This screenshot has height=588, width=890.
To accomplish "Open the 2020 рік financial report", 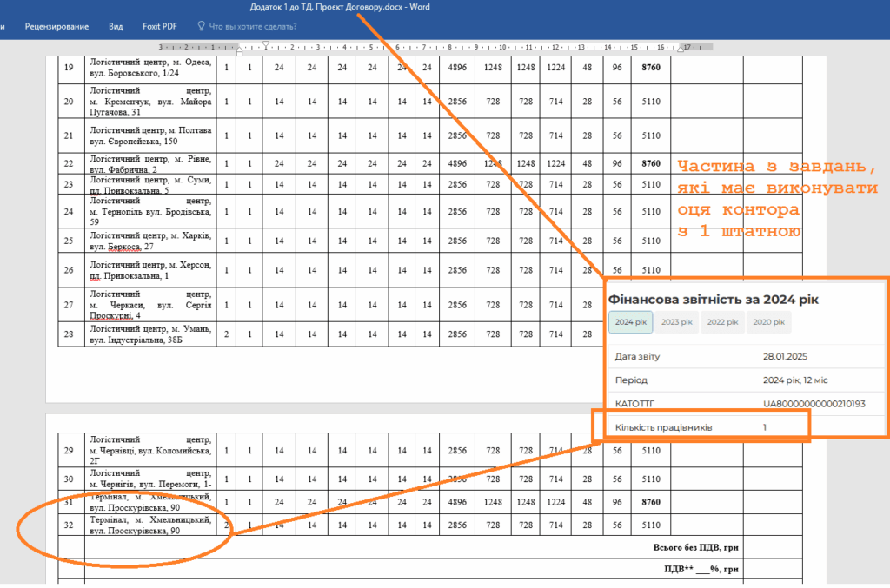I will (x=768, y=322).
